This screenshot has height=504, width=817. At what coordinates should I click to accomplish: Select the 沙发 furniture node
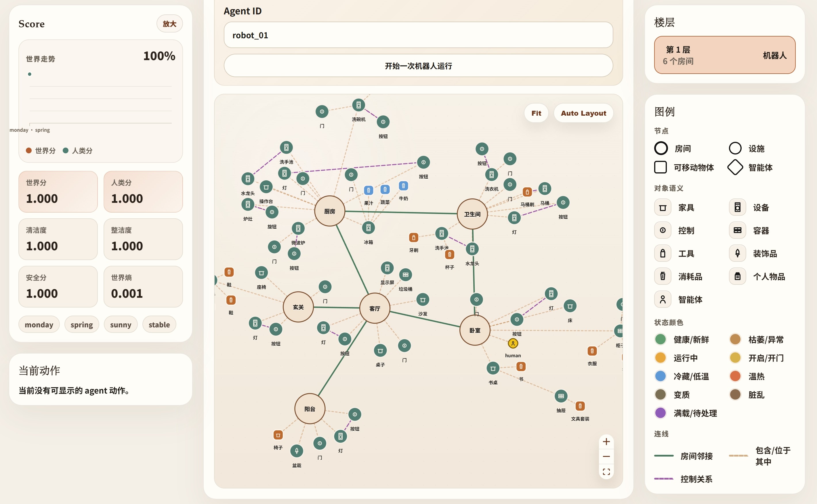point(423,300)
